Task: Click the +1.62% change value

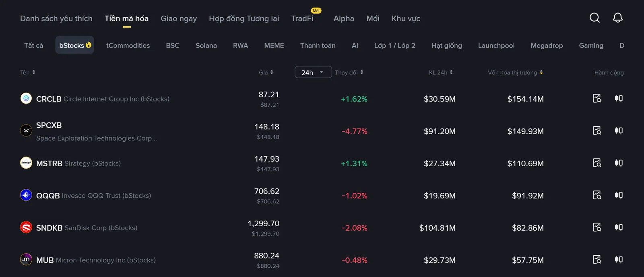Action: click(354, 99)
